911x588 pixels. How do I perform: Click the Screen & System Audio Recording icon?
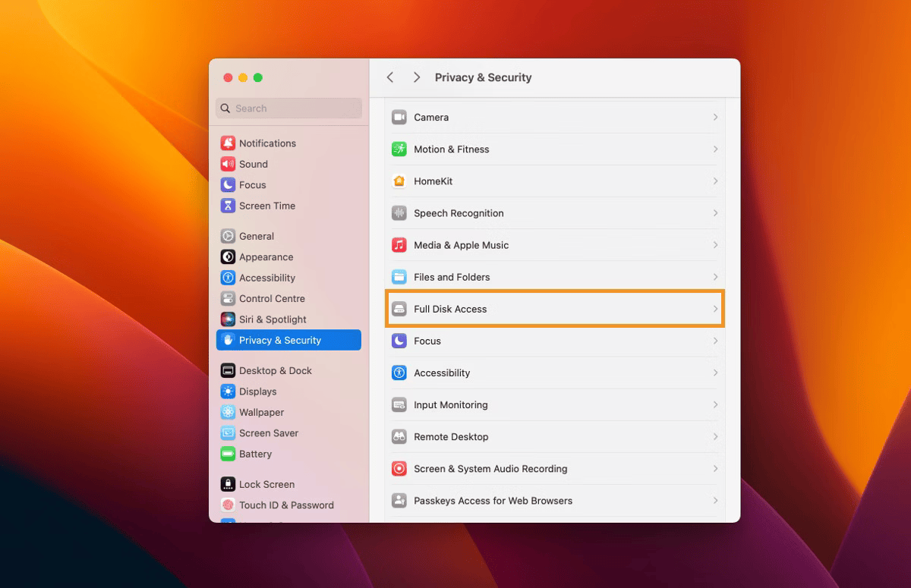pos(399,469)
